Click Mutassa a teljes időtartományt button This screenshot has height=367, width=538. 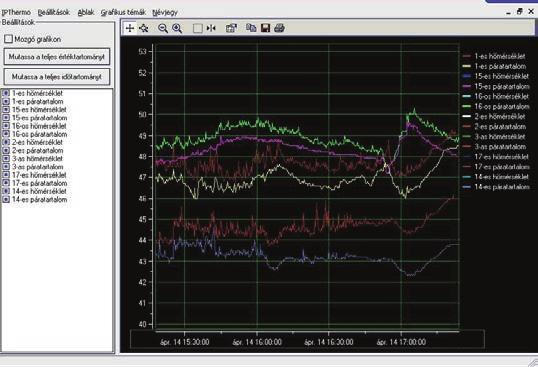pos(57,77)
